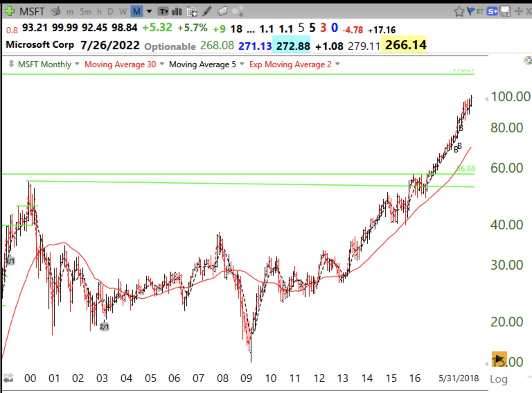Viewport: 532px width, 393px height.
Task: Switch to 1-minute 'm' timeframe
Action: point(70,12)
